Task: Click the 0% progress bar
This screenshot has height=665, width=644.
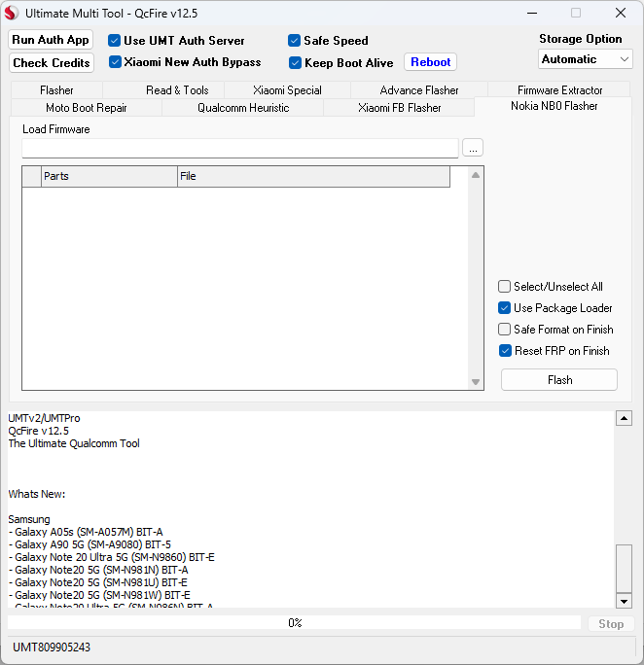Action: (x=294, y=622)
